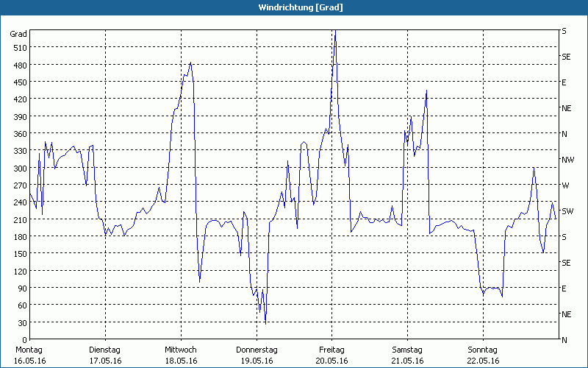The height and width of the screenshot is (368, 588).
Task: Click the date 18.05.16
Action: click(181, 361)
